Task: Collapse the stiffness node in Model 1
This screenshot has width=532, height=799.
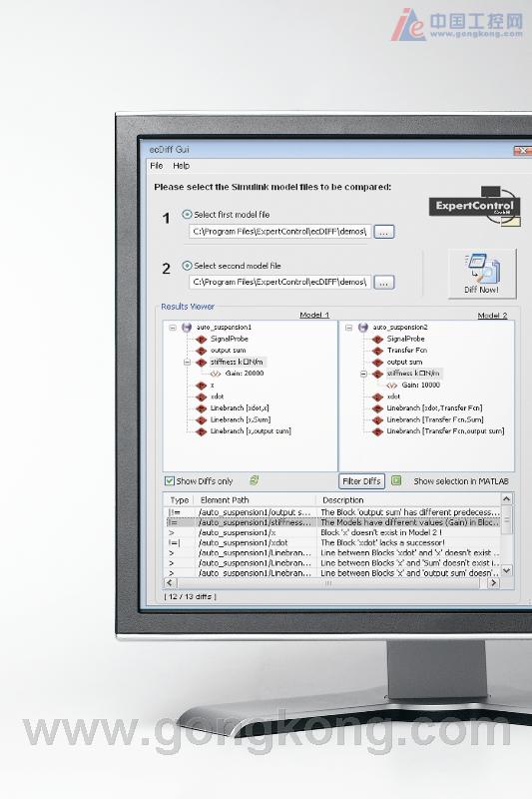Action: (x=187, y=362)
